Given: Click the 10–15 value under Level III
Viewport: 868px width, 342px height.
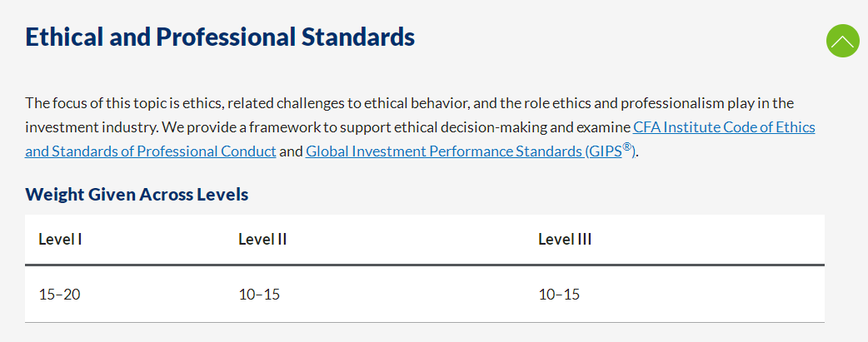Looking at the screenshot, I should pos(559,295).
